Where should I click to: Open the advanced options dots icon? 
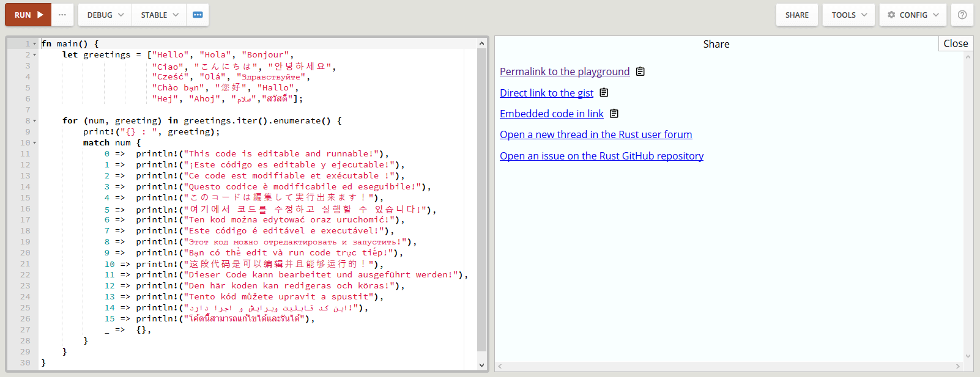point(198,15)
